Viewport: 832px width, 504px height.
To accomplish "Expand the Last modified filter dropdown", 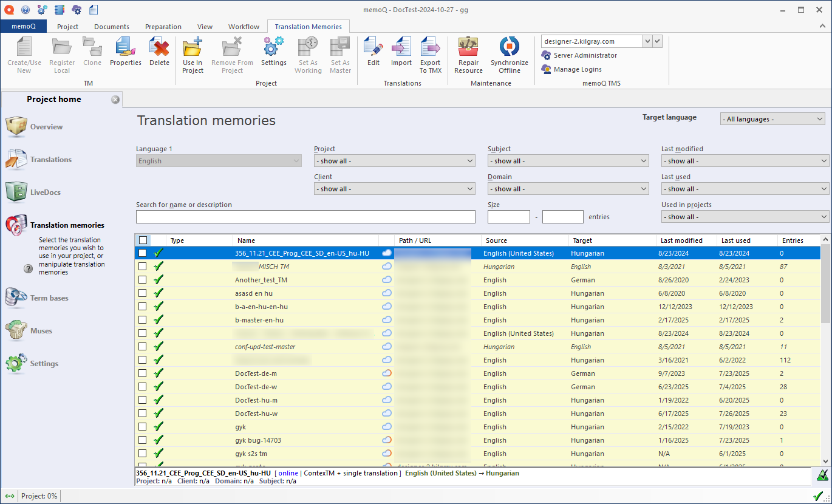I will point(745,161).
